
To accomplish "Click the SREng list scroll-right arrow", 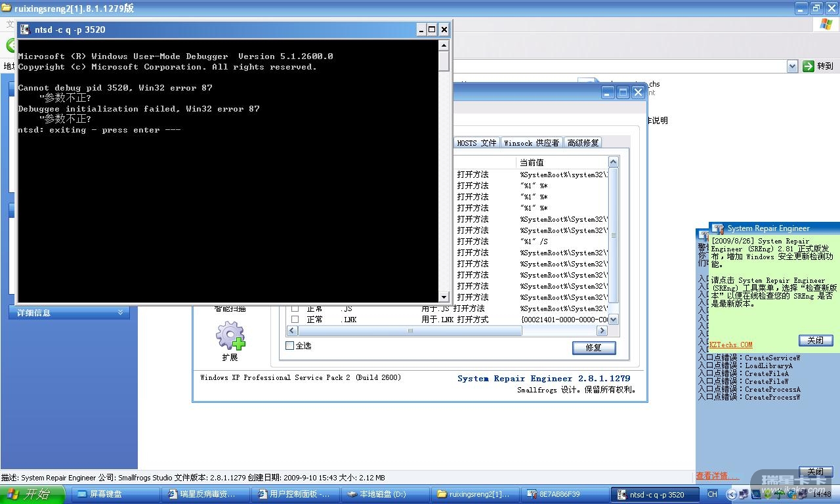I will pyautogui.click(x=602, y=331).
